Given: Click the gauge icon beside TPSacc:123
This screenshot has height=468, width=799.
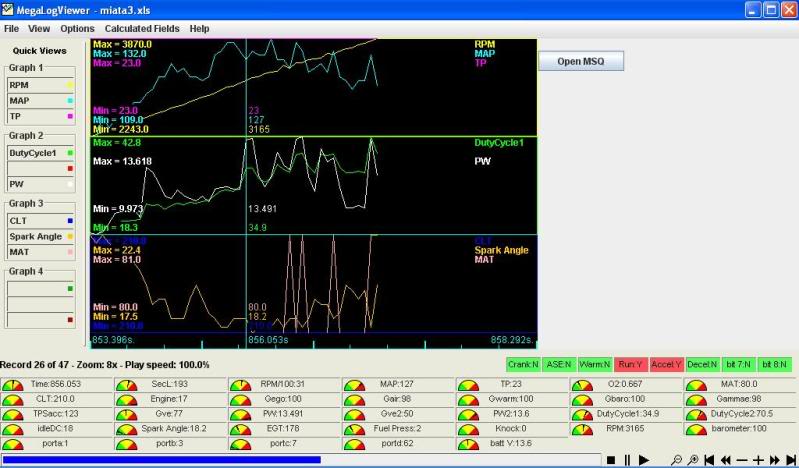Looking at the screenshot, I should coord(13,415).
